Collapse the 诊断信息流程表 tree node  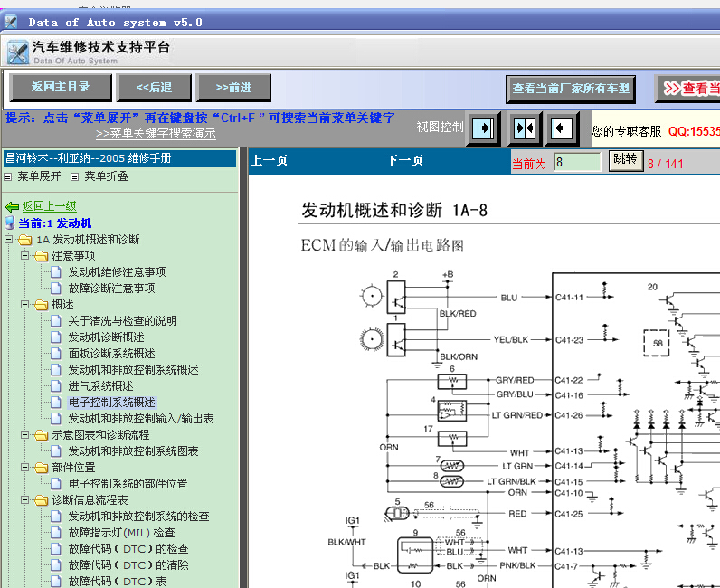click(x=25, y=500)
